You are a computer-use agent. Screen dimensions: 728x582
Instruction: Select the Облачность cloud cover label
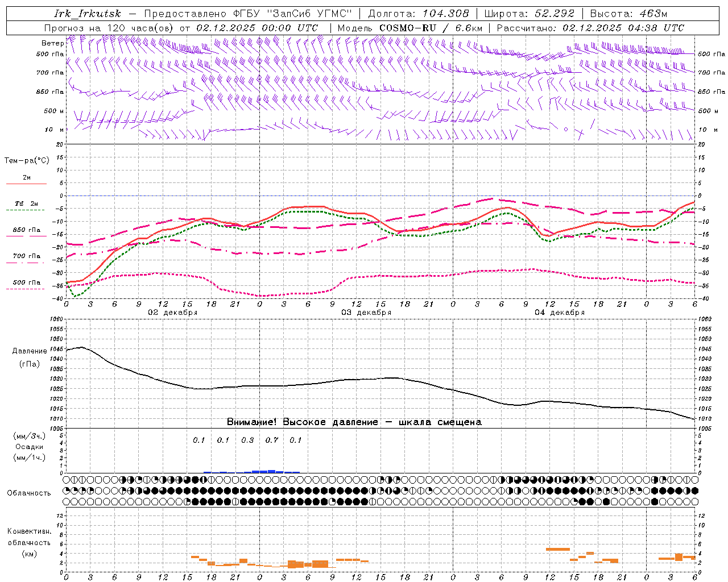click(x=29, y=493)
